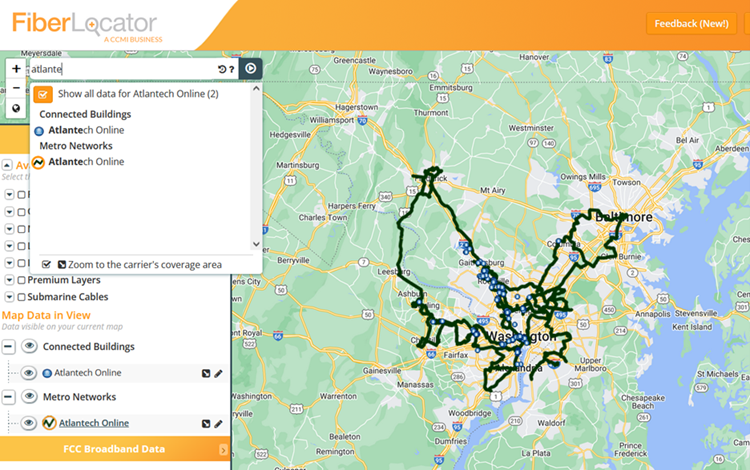
Task: Click pencil icon for Metro Networks Atlantech Online
Action: click(219, 423)
